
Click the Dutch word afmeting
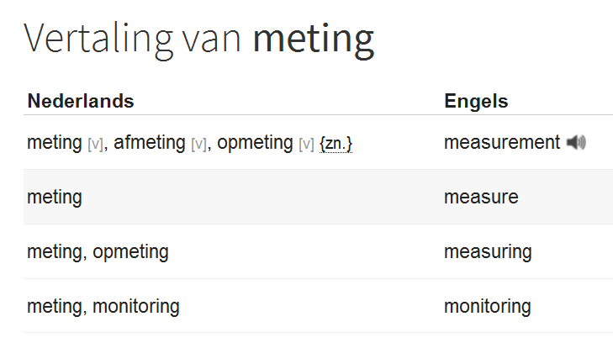[150, 143]
